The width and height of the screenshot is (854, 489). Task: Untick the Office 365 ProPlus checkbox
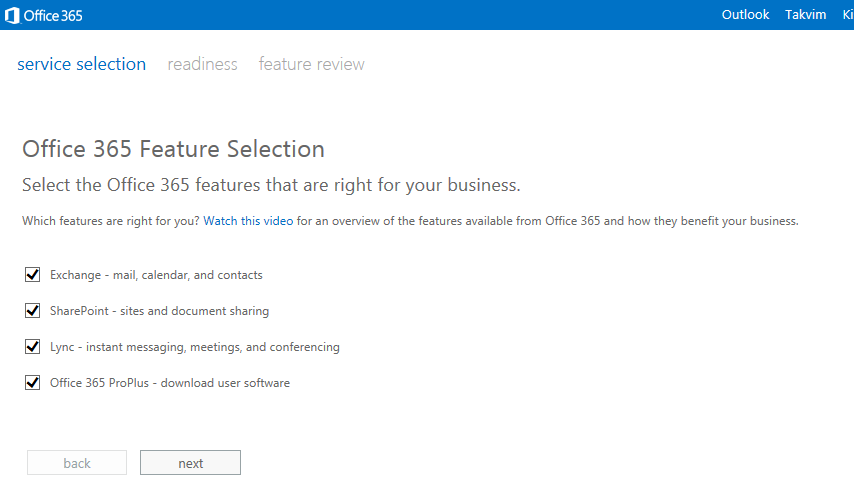tap(33, 382)
